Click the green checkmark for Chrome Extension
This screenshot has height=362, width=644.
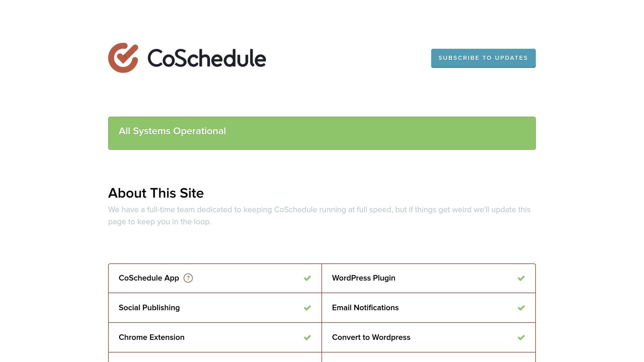(x=308, y=337)
